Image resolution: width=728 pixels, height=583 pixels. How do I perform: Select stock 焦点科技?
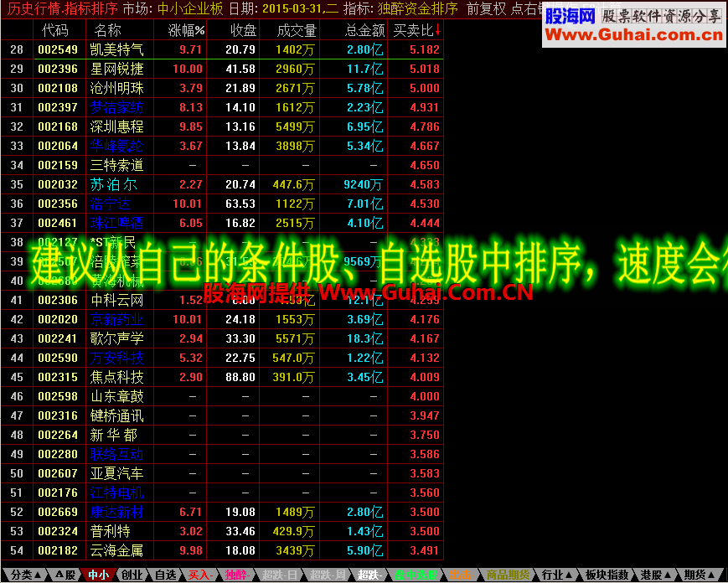coord(117,377)
